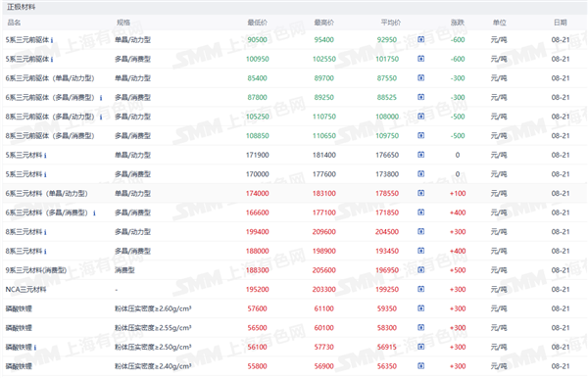Image resolution: width=588 pixels, height=378 pixels.
Task: Click the 消费型 spec in 9系 row
Action: (124, 270)
